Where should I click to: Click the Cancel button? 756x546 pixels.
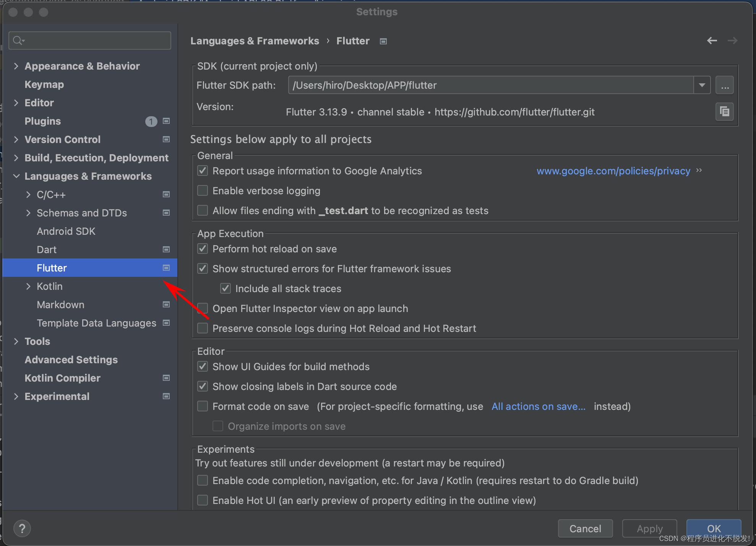click(585, 528)
